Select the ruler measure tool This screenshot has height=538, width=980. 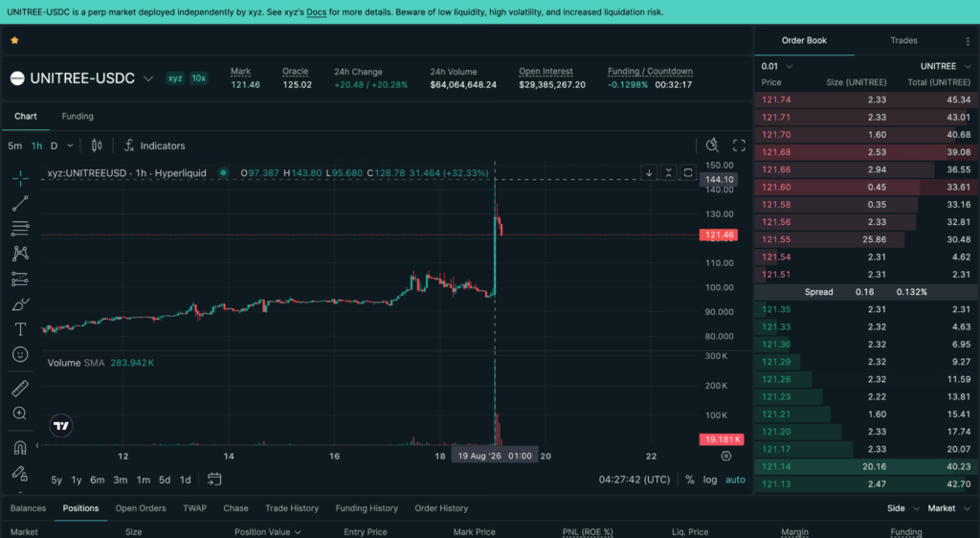tap(20, 388)
